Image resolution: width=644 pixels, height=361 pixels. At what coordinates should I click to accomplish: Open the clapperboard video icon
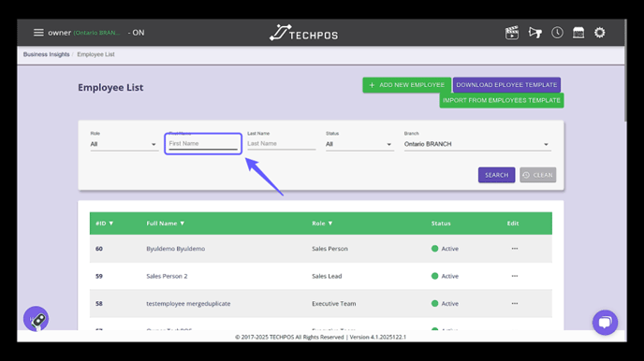tap(512, 33)
